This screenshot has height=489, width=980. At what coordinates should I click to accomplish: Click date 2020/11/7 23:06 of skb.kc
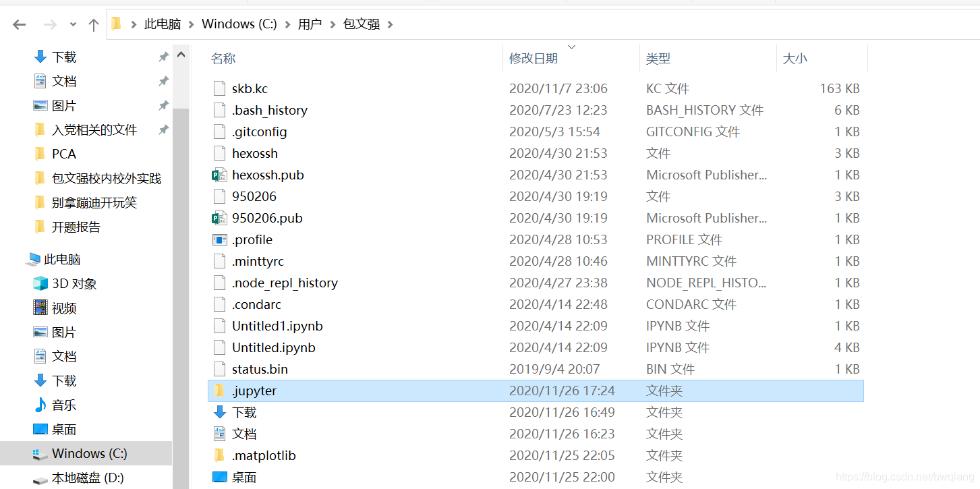tap(558, 88)
